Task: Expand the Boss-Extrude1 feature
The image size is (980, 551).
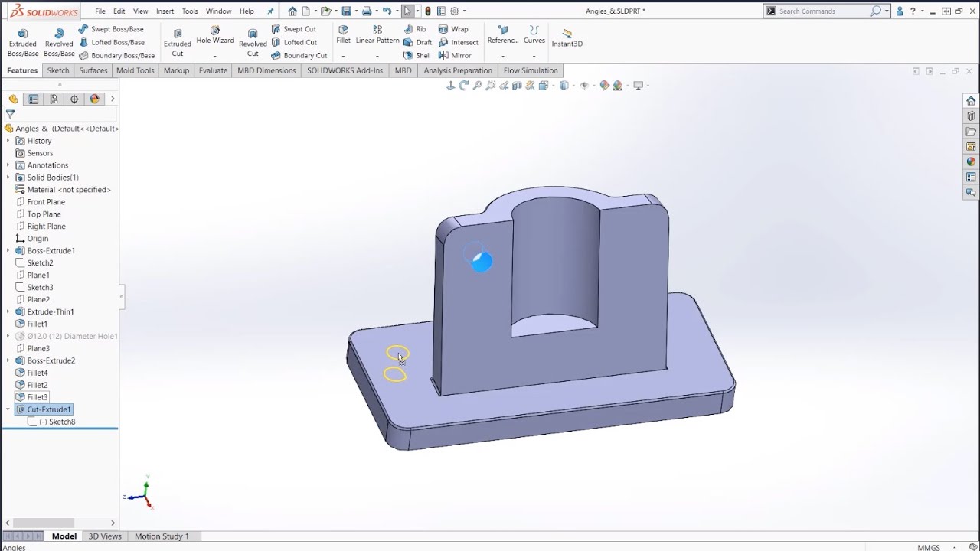Action: (8, 251)
